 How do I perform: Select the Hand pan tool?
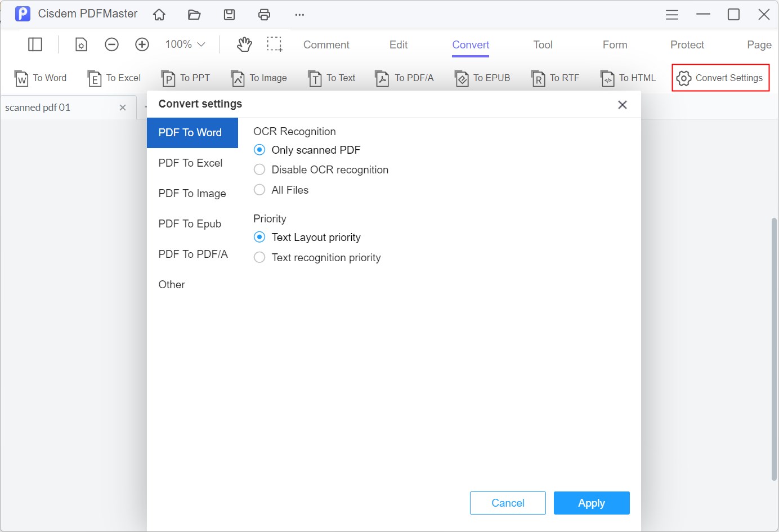[244, 44]
